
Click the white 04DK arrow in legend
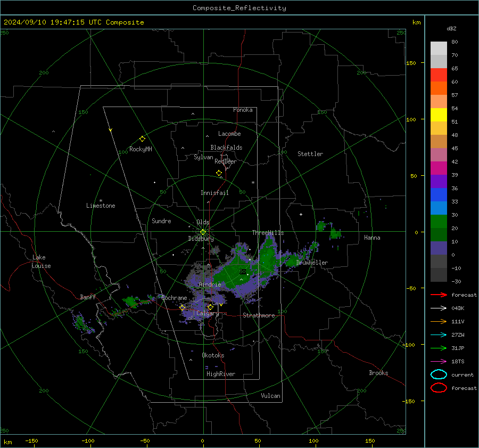[439, 308]
